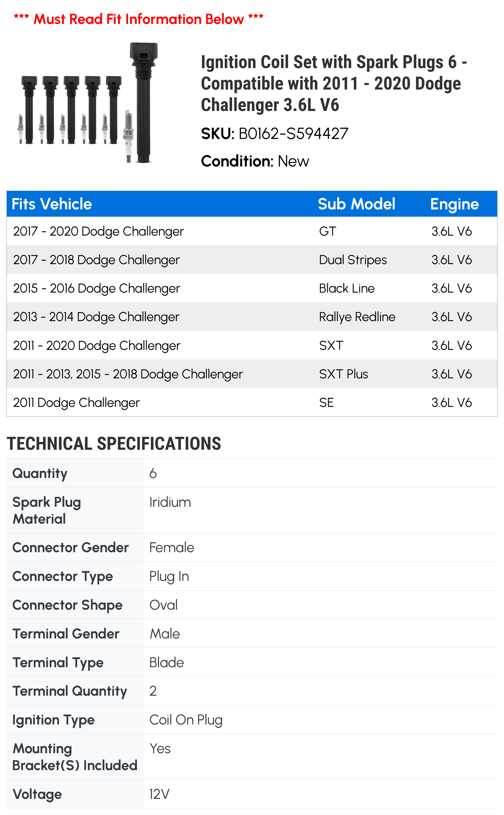Click the 2011 Dodge Challenger SE row
Screen dimensions: 504x815
(252, 402)
